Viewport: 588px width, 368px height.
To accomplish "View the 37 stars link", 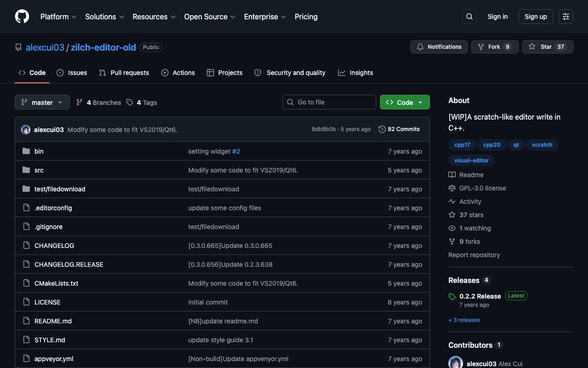I will click(x=466, y=215).
